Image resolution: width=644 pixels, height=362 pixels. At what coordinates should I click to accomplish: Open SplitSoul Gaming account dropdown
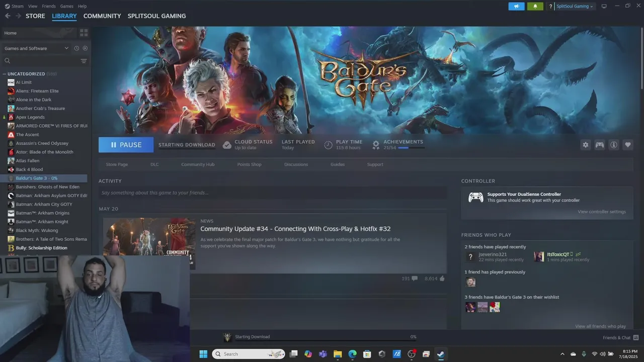pos(575,7)
